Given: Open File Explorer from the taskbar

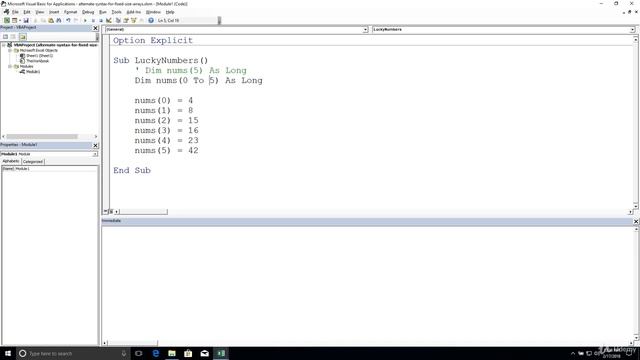Looking at the screenshot, I should (172, 353).
